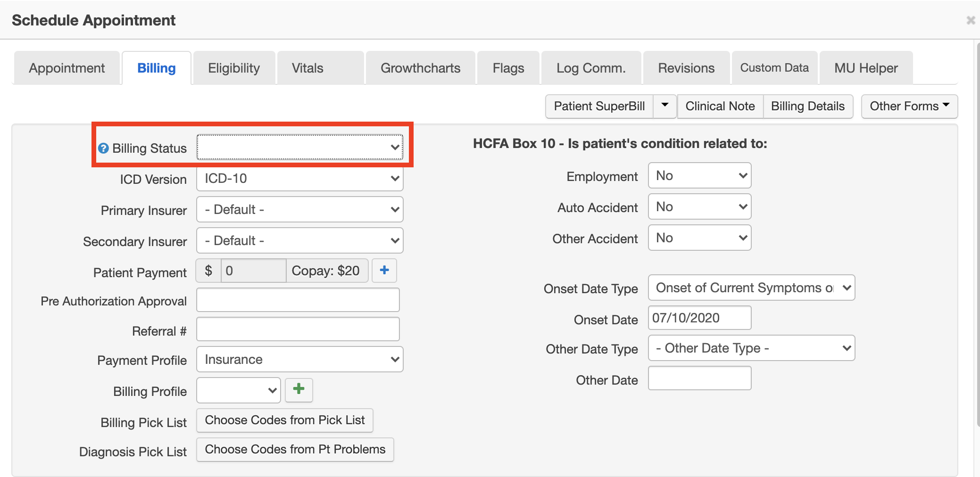Click Choose Codes from Pick List

point(285,420)
